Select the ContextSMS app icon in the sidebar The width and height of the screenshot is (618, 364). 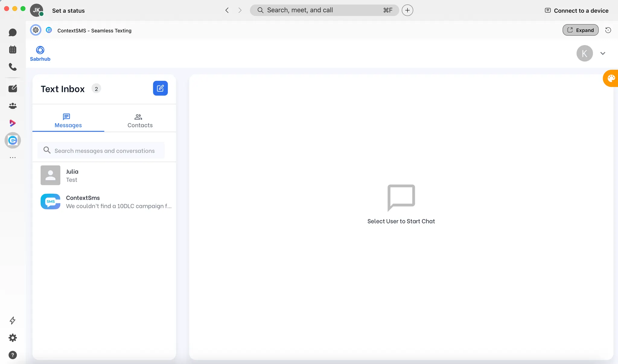click(13, 140)
